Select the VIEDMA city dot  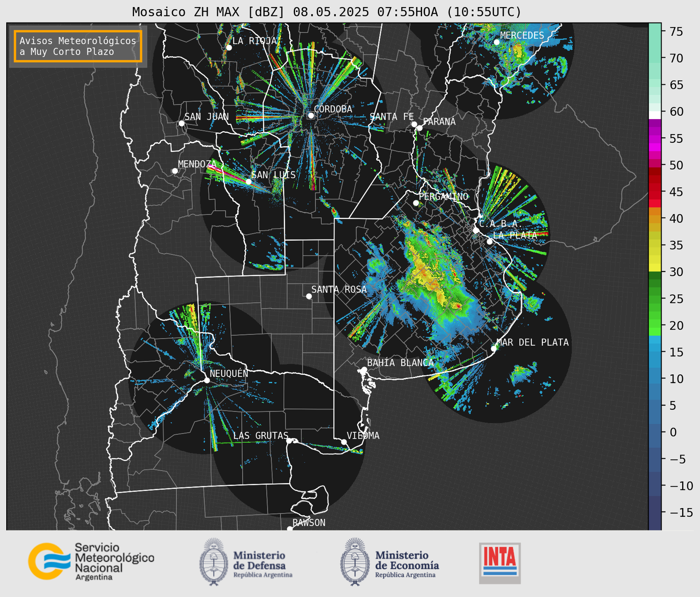coord(344,442)
